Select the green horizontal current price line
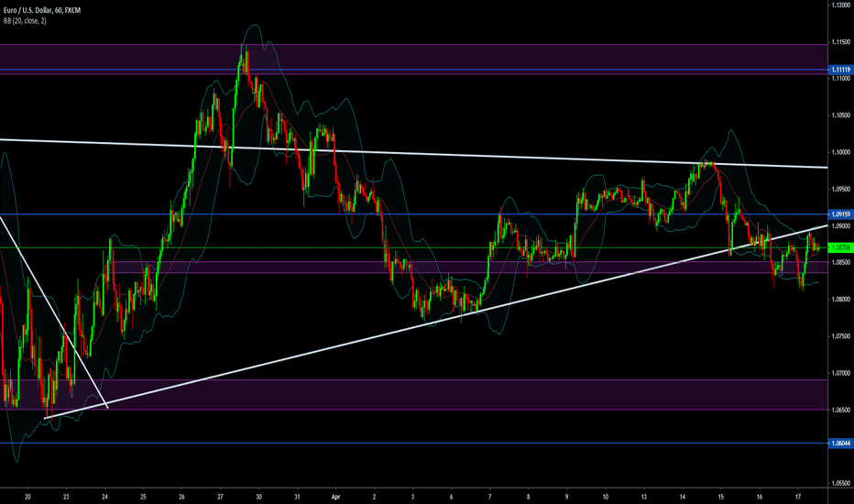The image size is (854, 504). pyautogui.click(x=414, y=248)
